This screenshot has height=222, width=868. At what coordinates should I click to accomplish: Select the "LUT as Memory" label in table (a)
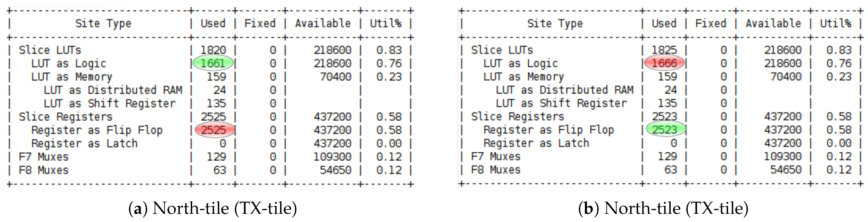(72, 77)
